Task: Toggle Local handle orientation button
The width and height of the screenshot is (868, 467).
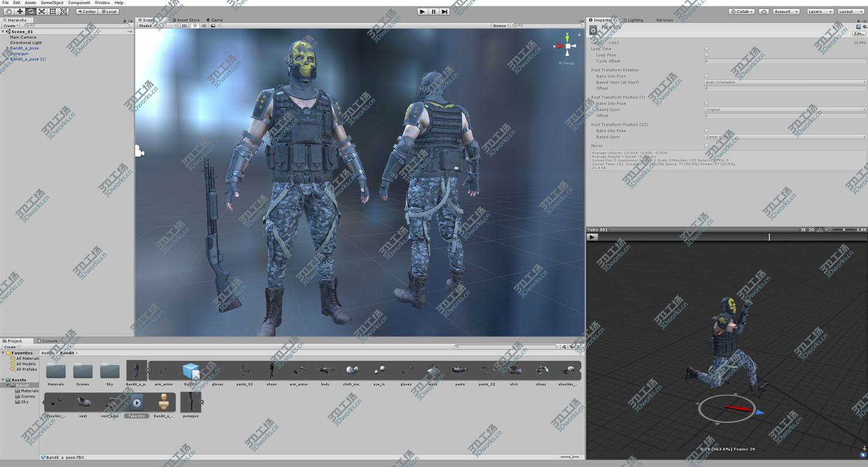Action: pyautogui.click(x=108, y=11)
